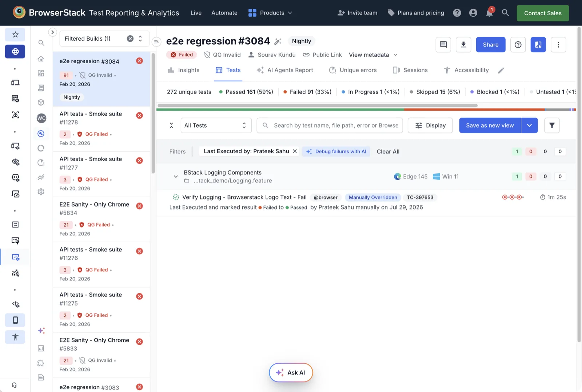The width and height of the screenshot is (582, 392).
Task: Launch Debug failures with AI
Action: click(x=336, y=151)
